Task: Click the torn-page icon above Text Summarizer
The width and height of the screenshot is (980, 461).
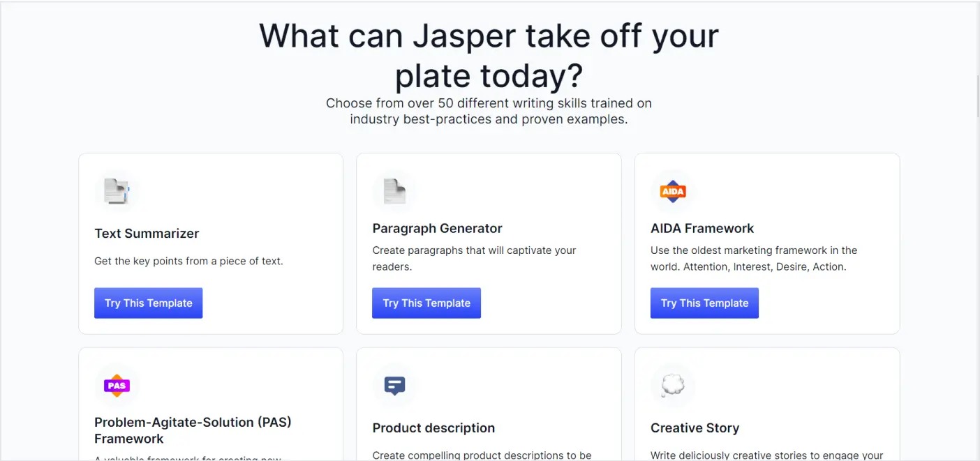Action: (117, 190)
